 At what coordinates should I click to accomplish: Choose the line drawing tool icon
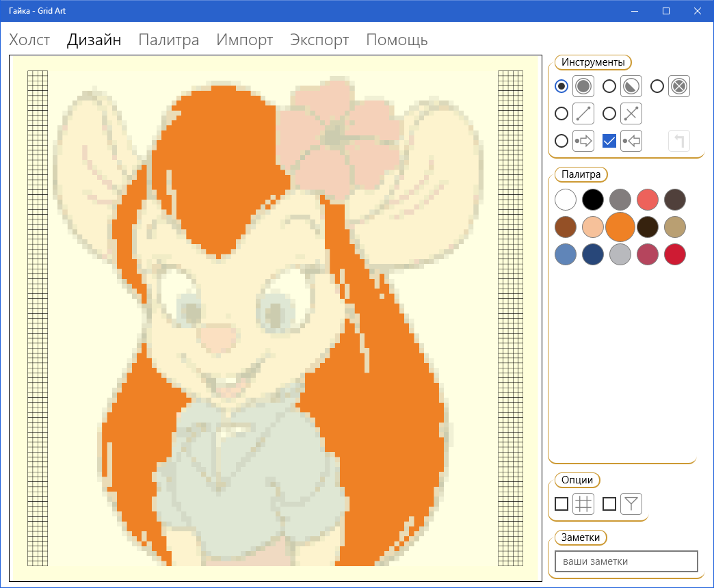583,113
